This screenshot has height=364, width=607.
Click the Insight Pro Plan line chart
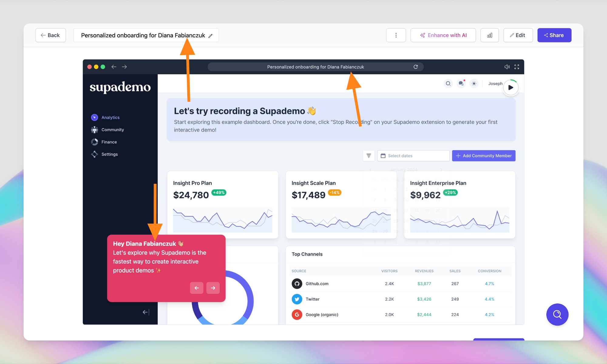pyautogui.click(x=222, y=220)
